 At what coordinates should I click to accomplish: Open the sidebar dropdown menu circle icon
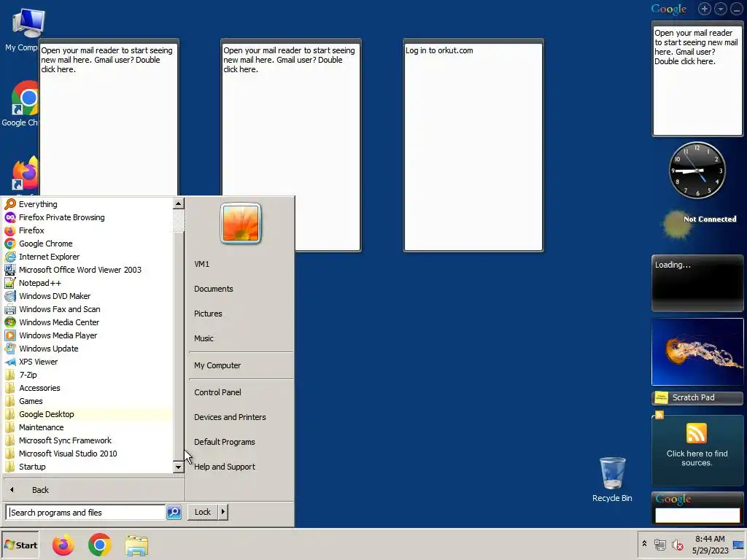click(721, 9)
